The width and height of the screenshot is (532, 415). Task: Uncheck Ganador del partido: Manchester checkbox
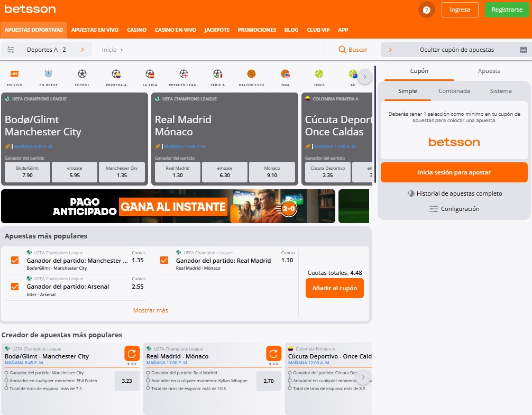click(15, 260)
